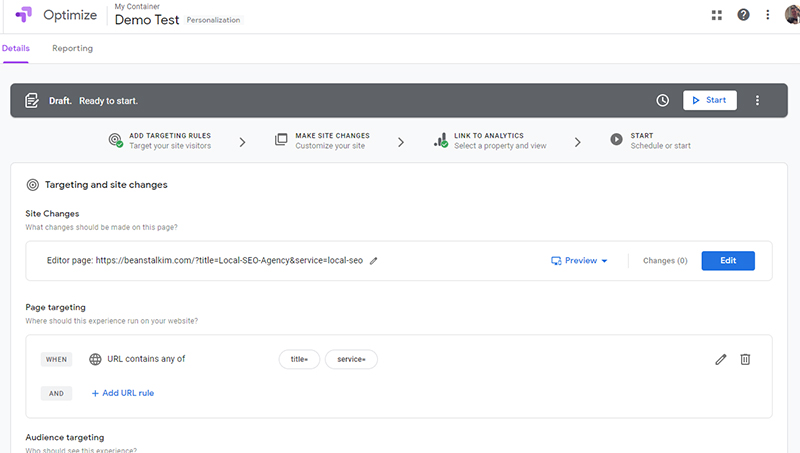Viewport: 800px width, 453px height.
Task: Open the Google apps grid icon
Action: click(x=717, y=15)
